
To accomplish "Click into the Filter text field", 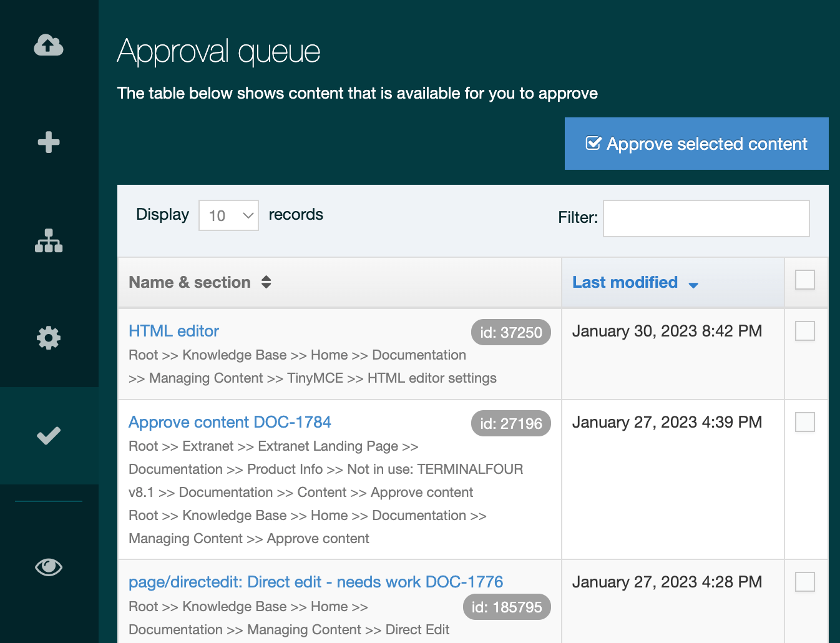I will point(706,218).
